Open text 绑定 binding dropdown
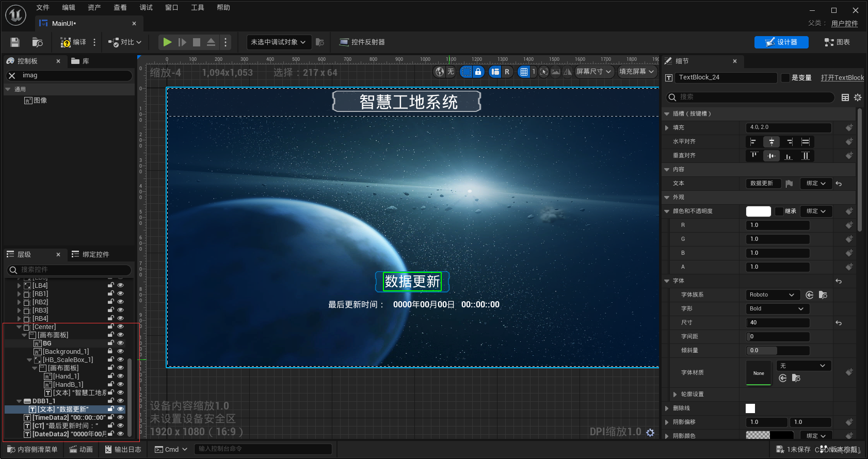The height and width of the screenshot is (459, 868). coord(816,184)
